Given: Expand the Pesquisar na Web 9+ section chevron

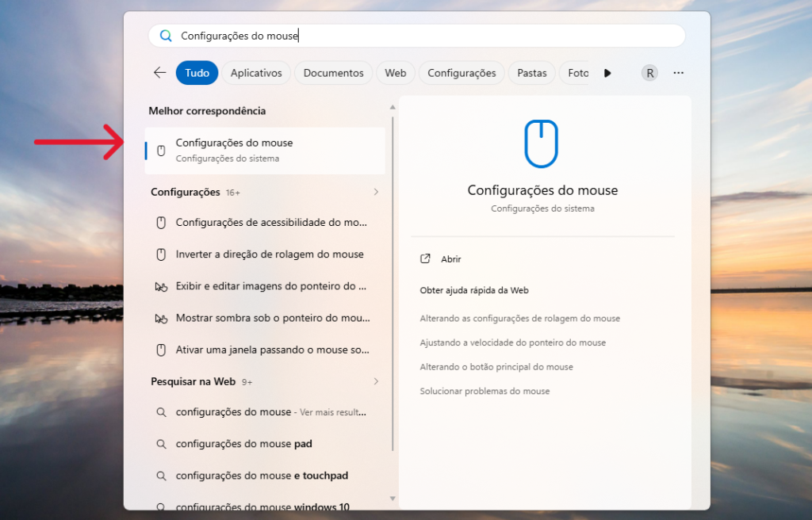Looking at the screenshot, I should [376, 381].
